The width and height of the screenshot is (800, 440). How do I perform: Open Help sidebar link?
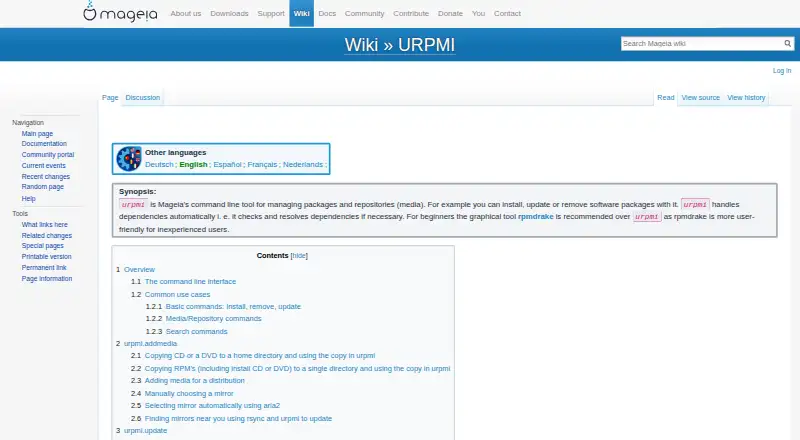click(x=29, y=199)
